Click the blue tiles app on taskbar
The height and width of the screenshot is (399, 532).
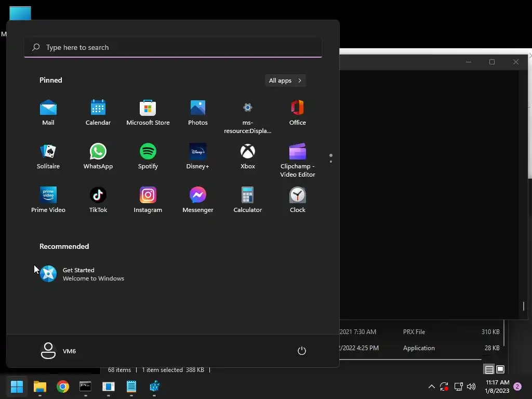click(154, 387)
